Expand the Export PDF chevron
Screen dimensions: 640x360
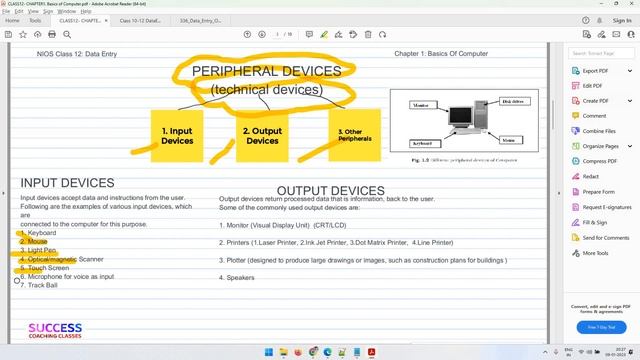(630, 71)
